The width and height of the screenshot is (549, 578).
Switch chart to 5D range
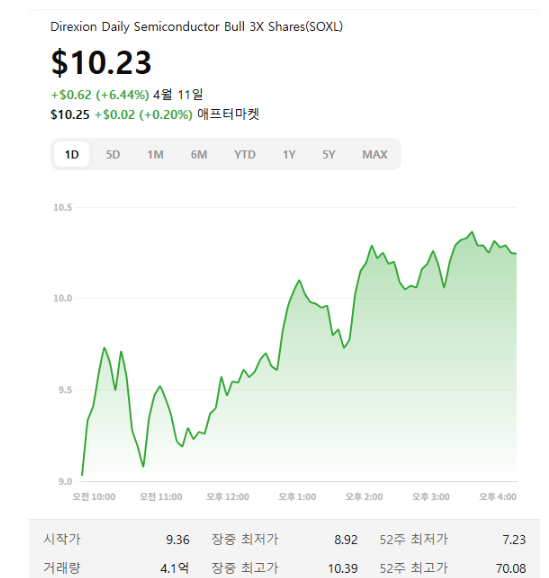(x=113, y=154)
